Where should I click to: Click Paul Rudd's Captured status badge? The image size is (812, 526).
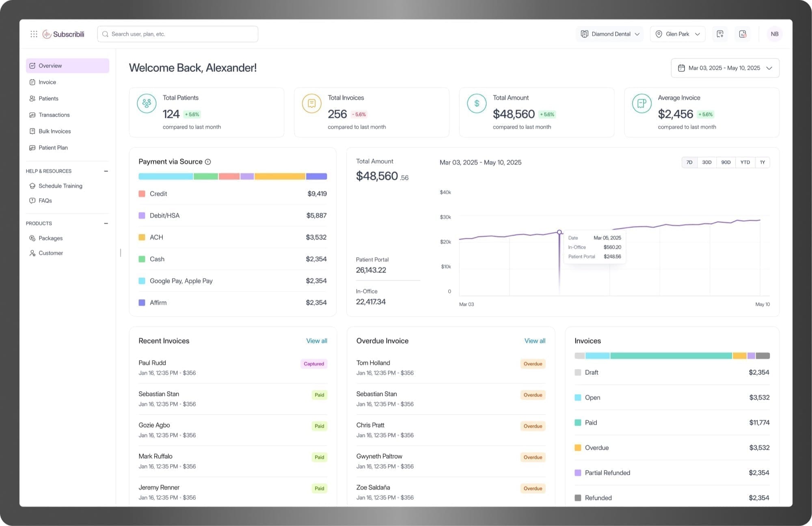[x=314, y=364]
